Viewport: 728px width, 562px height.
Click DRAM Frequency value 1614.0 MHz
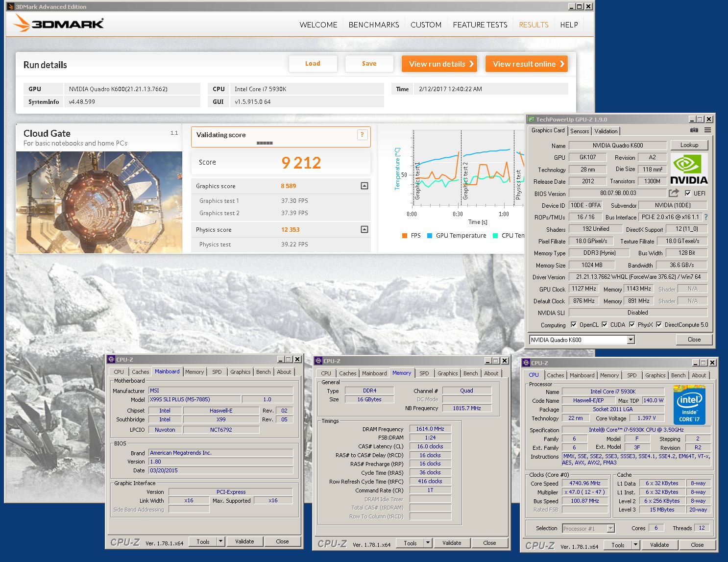[430, 429]
